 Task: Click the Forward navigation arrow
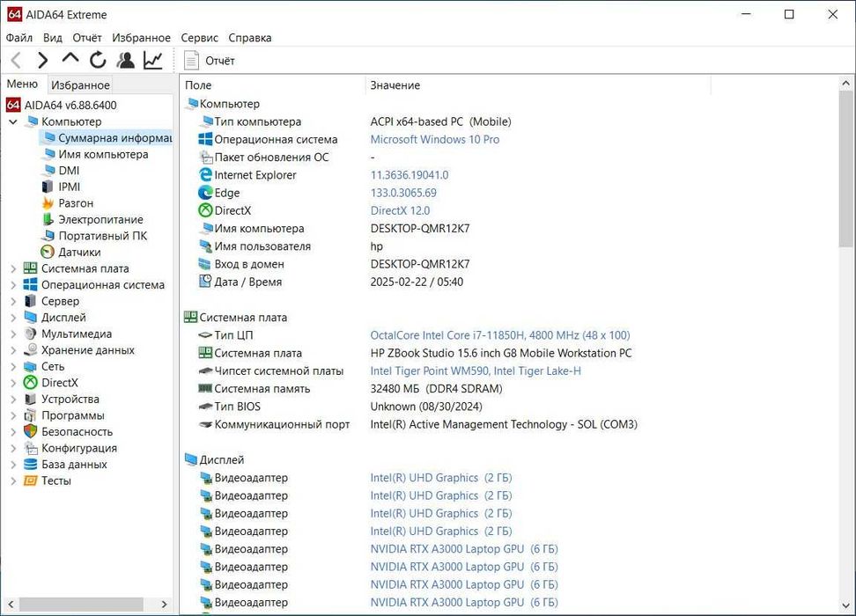(x=42, y=60)
